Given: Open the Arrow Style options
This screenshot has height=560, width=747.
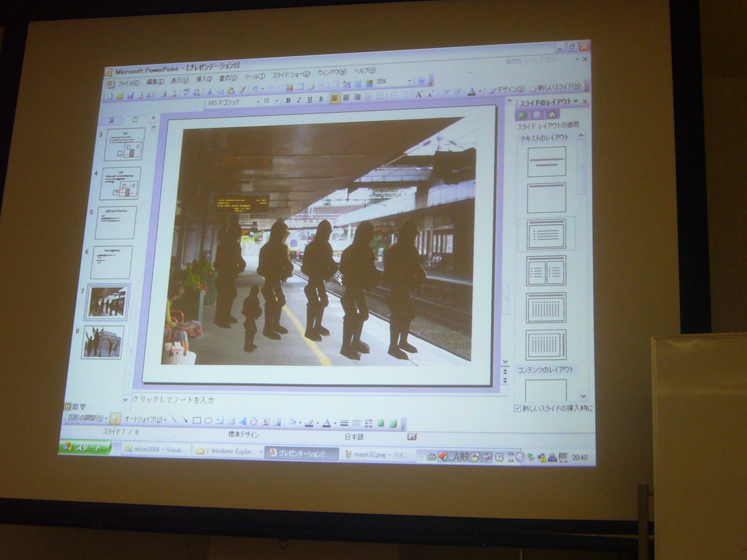Looking at the screenshot, I should click(x=368, y=423).
